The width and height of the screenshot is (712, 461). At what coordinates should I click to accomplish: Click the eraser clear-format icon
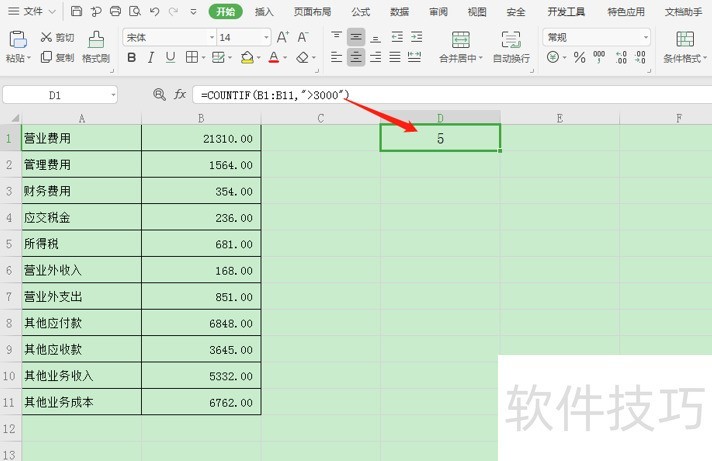point(302,57)
